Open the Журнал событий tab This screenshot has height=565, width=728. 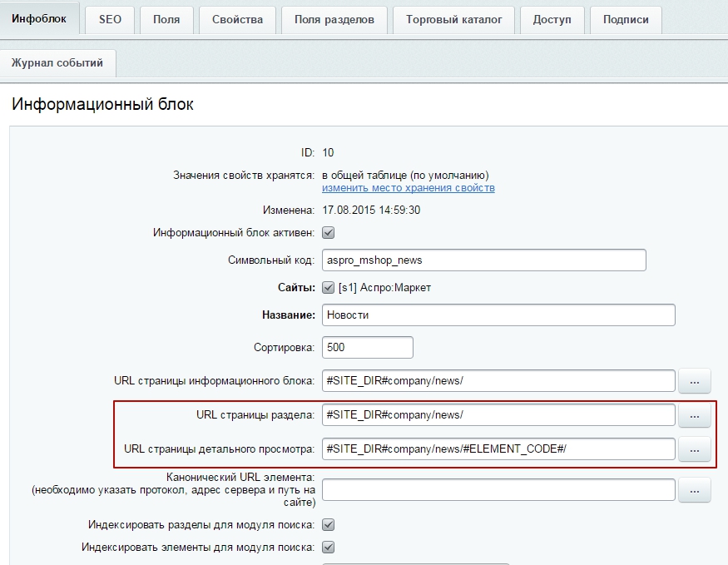coord(57,62)
